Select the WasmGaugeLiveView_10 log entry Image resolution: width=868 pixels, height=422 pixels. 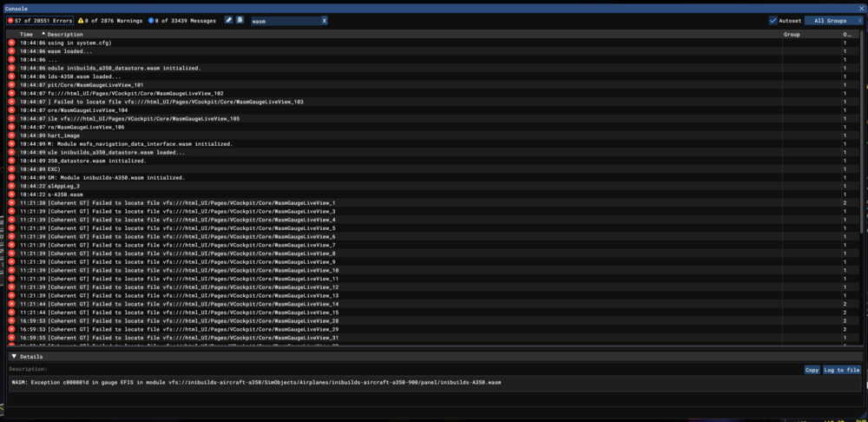[x=431, y=271]
